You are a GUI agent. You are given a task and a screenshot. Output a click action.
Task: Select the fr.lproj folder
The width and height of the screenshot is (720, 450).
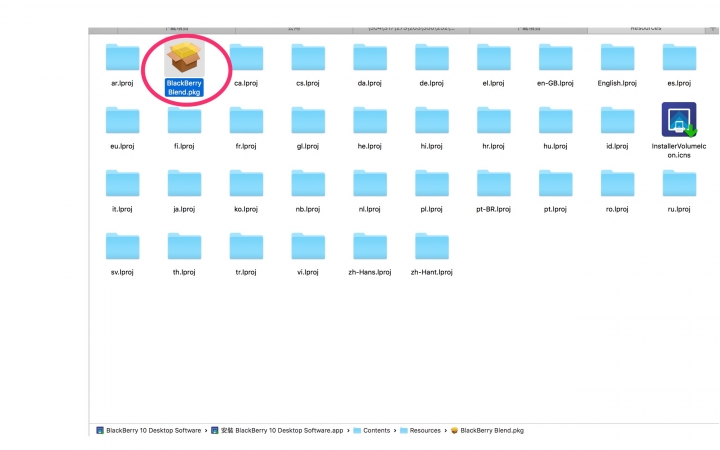(246, 120)
